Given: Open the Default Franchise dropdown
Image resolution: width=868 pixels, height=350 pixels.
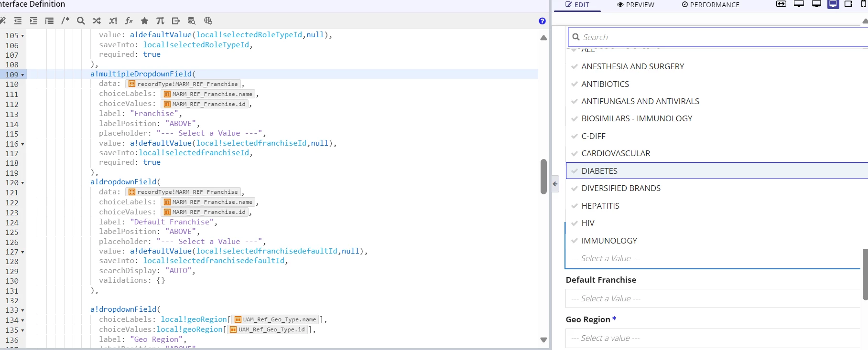Looking at the screenshot, I should [x=713, y=298].
